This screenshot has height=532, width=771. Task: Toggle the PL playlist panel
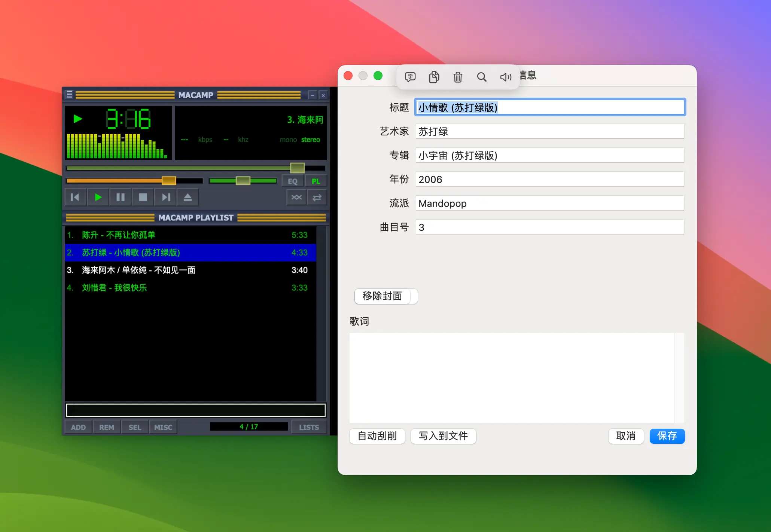click(316, 181)
